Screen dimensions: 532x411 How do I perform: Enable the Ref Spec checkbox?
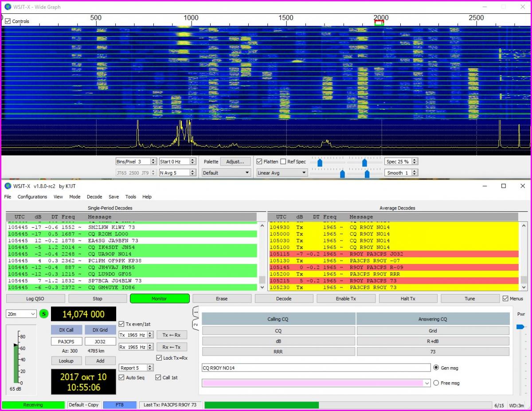coord(283,162)
